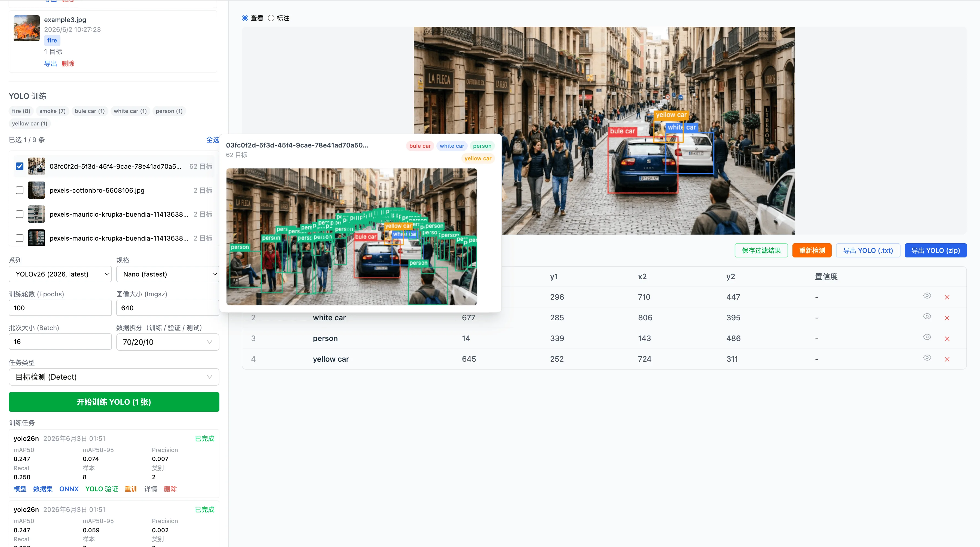Remove the first detection row with red X
Screen dimensions: 980x547
click(947, 297)
